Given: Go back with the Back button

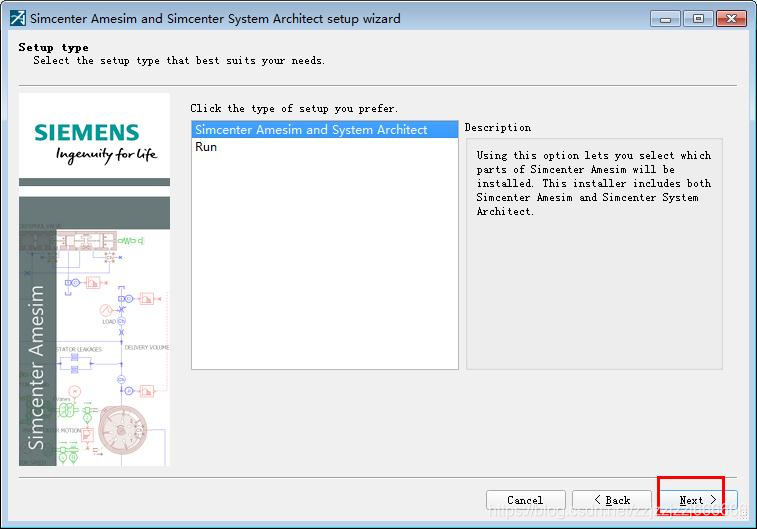Looking at the screenshot, I should point(612,500).
